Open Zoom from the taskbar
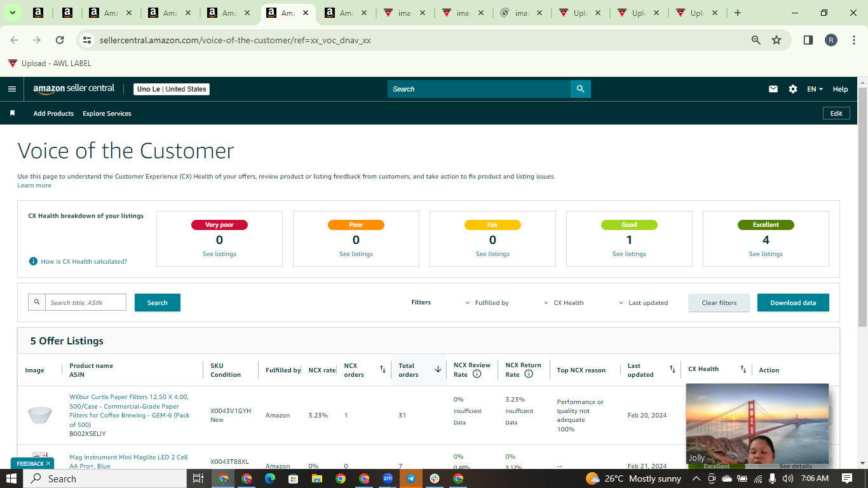 [x=388, y=478]
